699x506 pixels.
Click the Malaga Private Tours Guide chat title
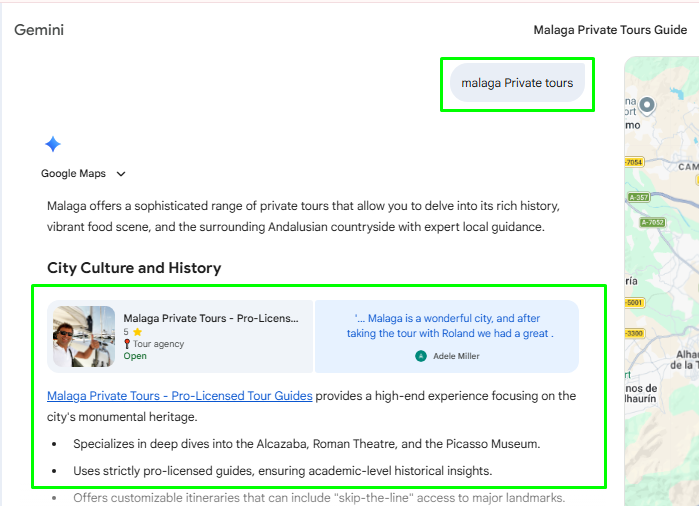click(610, 30)
